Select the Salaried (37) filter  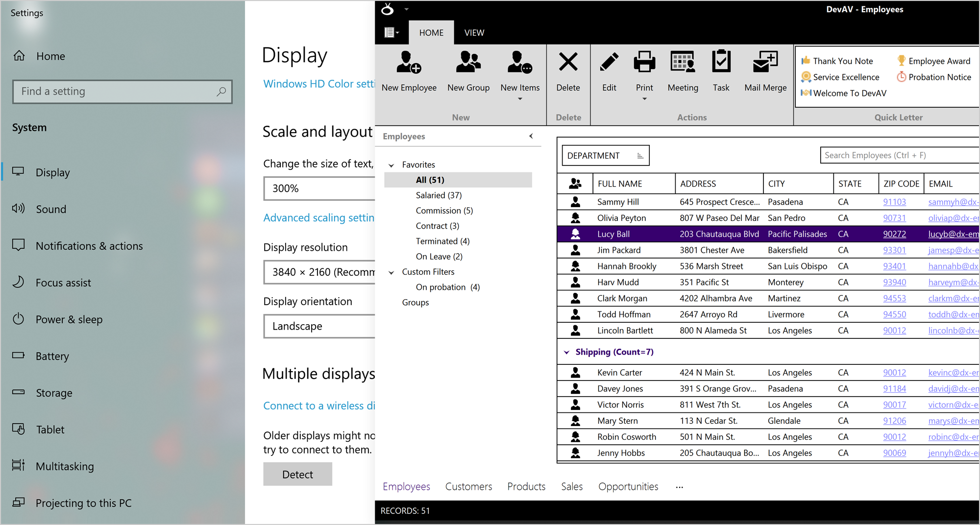[439, 195]
